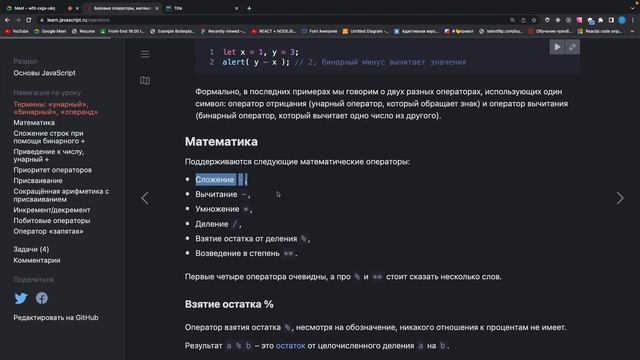Bookmark this page with the star icon
The width and height of the screenshot is (640, 360).
pos(534,20)
